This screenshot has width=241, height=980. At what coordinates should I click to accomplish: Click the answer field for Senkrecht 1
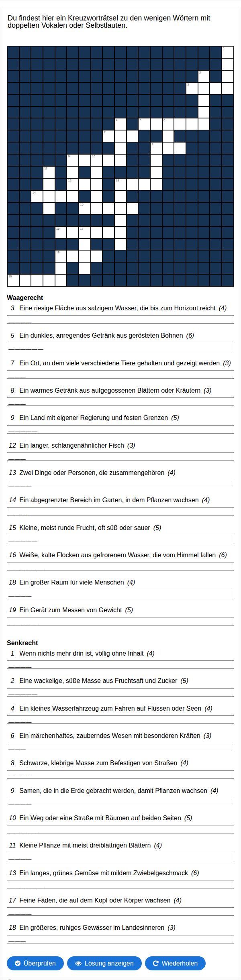(x=120, y=665)
